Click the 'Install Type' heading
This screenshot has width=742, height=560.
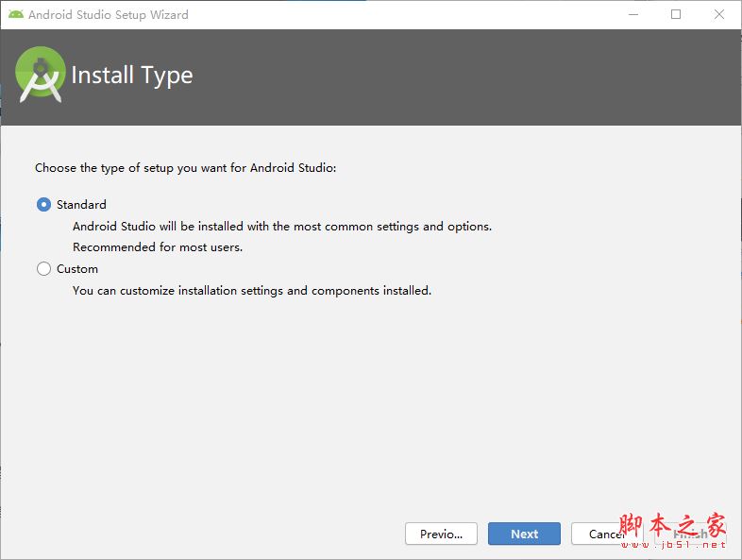tap(132, 76)
